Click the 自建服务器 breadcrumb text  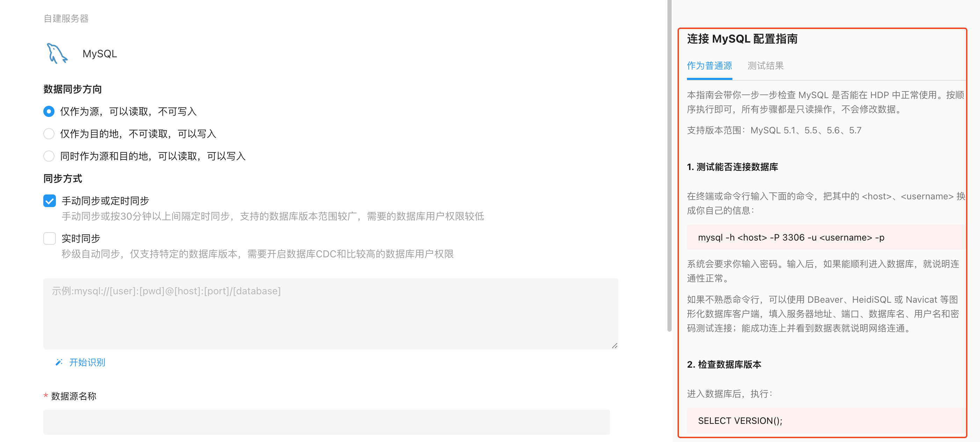click(66, 18)
